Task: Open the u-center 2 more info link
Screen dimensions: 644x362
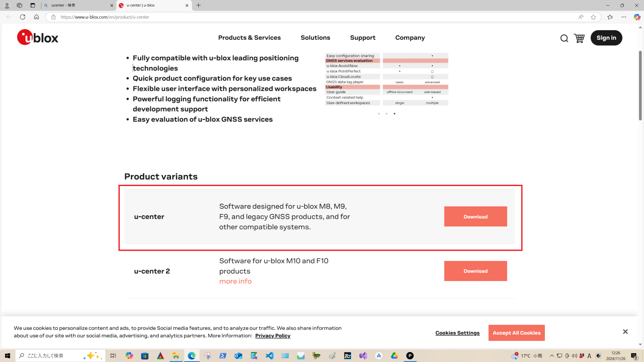Action: [x=235, y=281]
